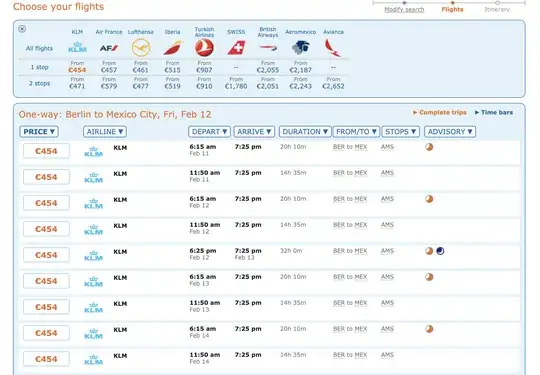
Task: Expand Time bars view
Action: tap(494, 112)
